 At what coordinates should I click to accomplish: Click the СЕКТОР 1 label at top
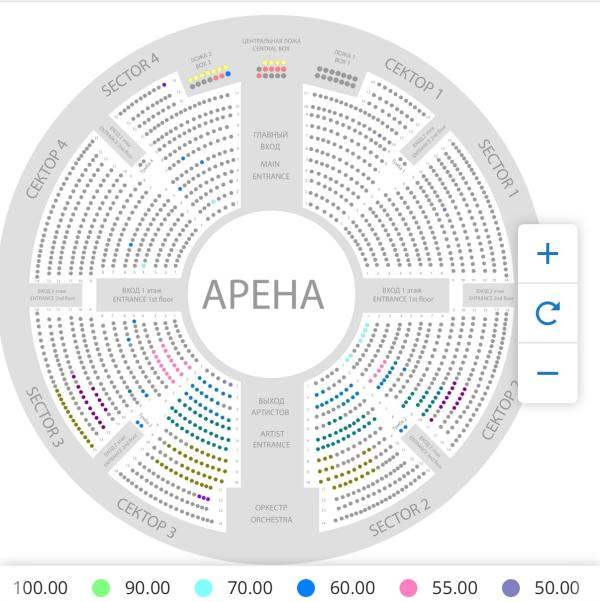tap(413, 78)
